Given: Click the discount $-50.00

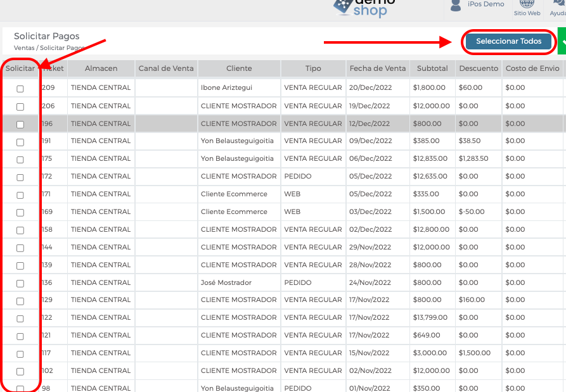Looking at the screenshot, I should [472, 212].
